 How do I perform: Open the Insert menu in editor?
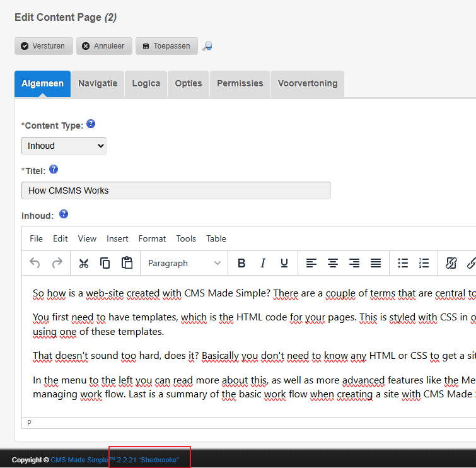click(x=117, y=238)
